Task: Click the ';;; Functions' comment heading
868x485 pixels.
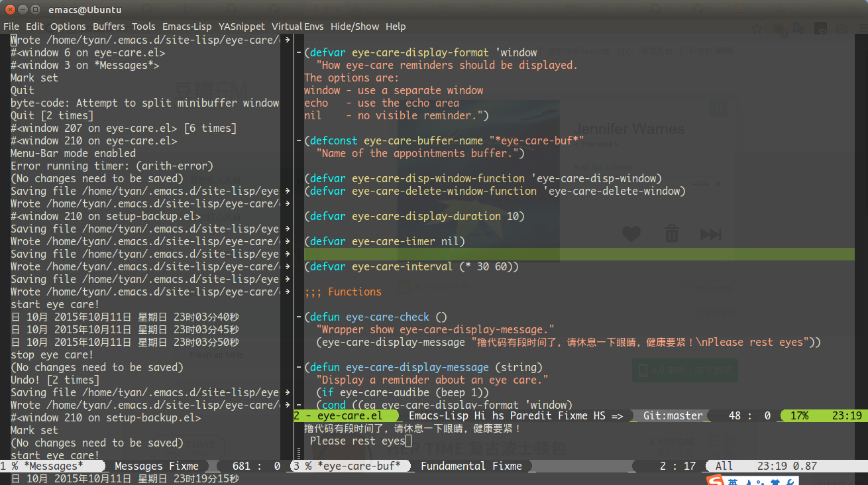Action: tap(343, 292)
